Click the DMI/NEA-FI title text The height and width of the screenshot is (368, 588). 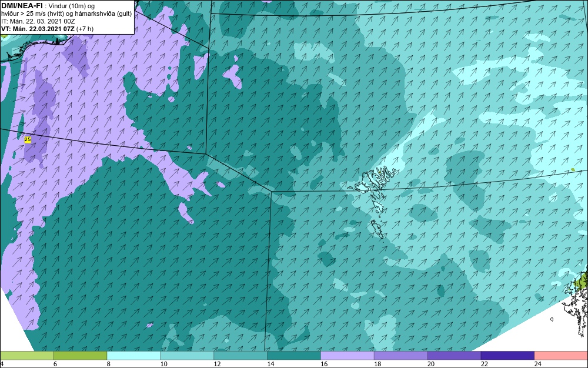22,6
